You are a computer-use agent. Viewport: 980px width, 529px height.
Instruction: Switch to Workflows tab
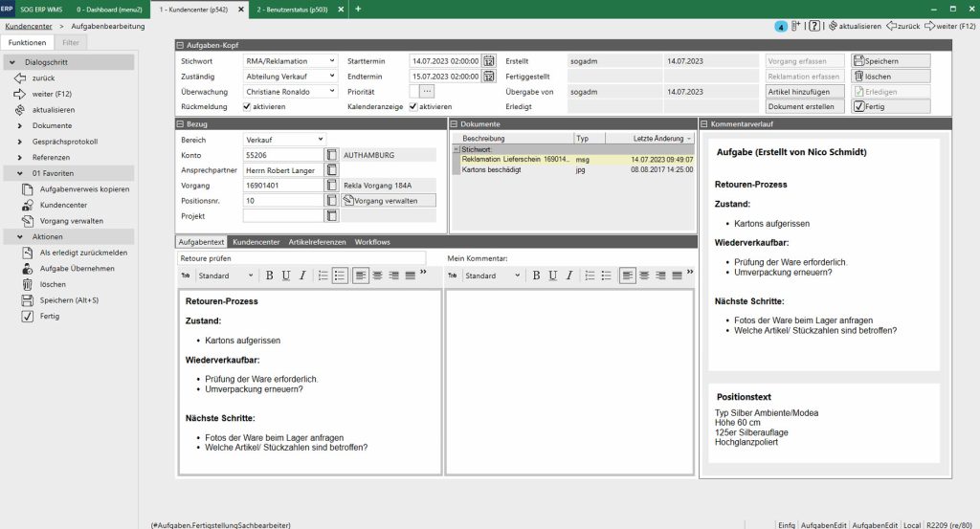(x=372, y=242)
